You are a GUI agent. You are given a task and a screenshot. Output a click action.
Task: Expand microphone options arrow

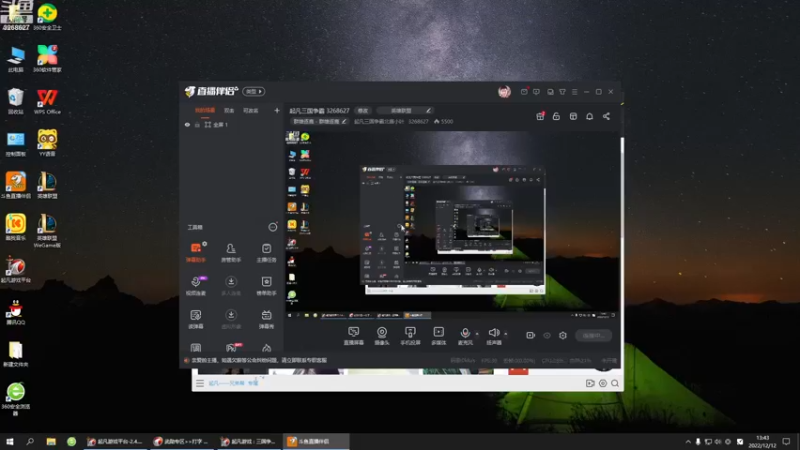477,334
